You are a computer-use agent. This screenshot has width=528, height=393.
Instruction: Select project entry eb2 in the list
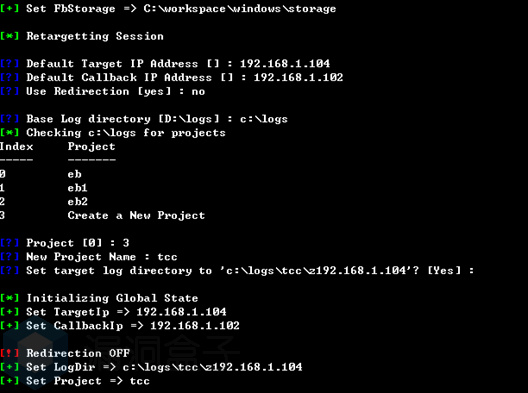tap(77, 202)
